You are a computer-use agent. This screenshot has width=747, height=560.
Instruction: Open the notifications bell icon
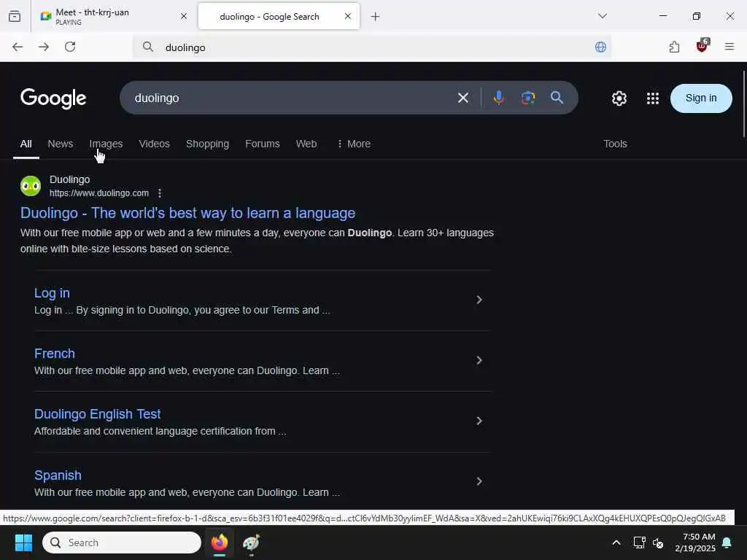(727, 542)
